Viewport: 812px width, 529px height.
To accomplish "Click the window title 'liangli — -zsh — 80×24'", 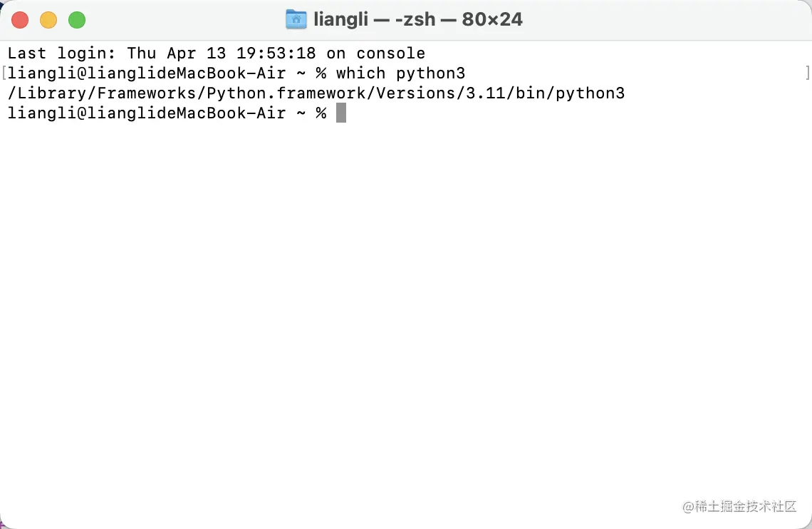I will 418,19.
